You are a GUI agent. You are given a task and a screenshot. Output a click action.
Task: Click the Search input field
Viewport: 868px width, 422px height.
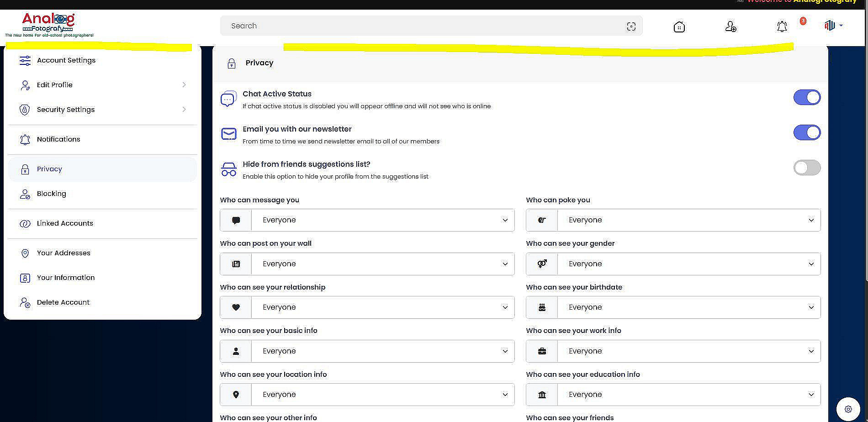[431, 26]
